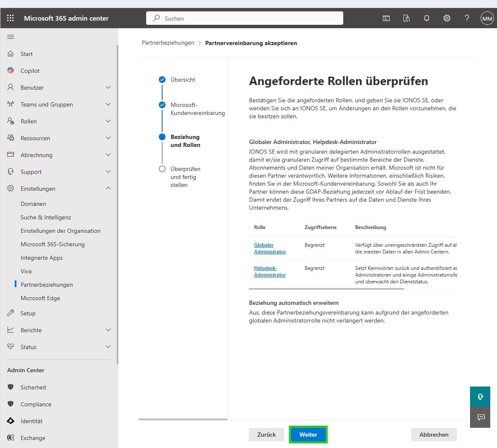The height and width of the screenshot is (448, 497).
Task: Click the Start home icon
Action: tap(11, 54)
